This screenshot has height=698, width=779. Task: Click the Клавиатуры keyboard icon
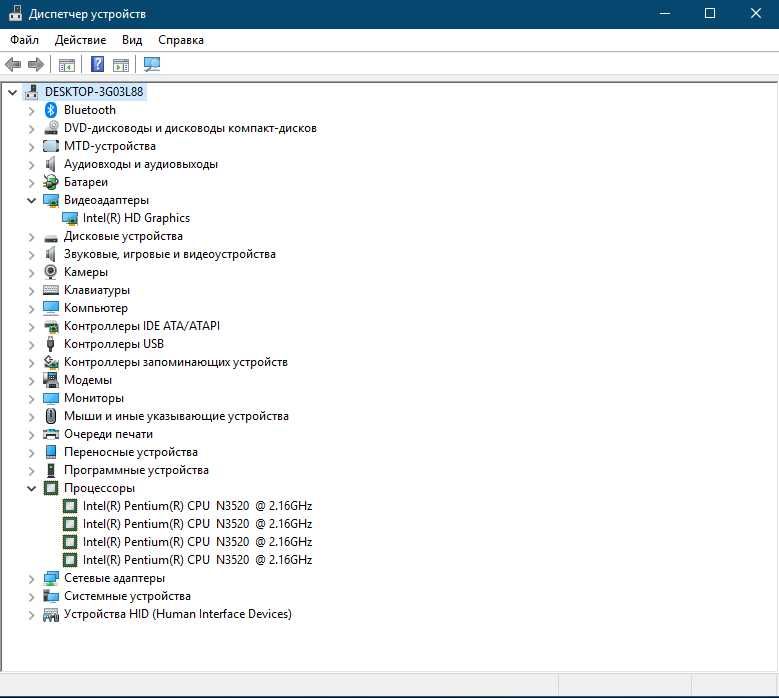(51, 290)
